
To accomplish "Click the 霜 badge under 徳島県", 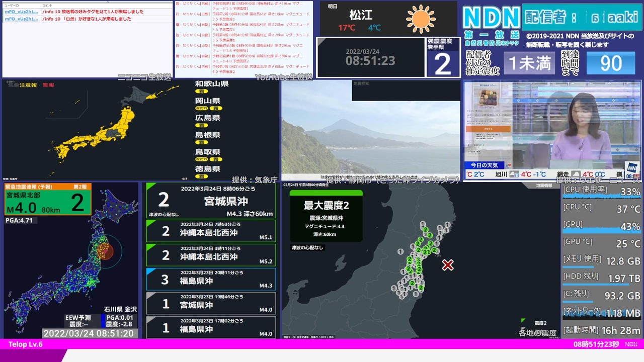I will 201,176.
